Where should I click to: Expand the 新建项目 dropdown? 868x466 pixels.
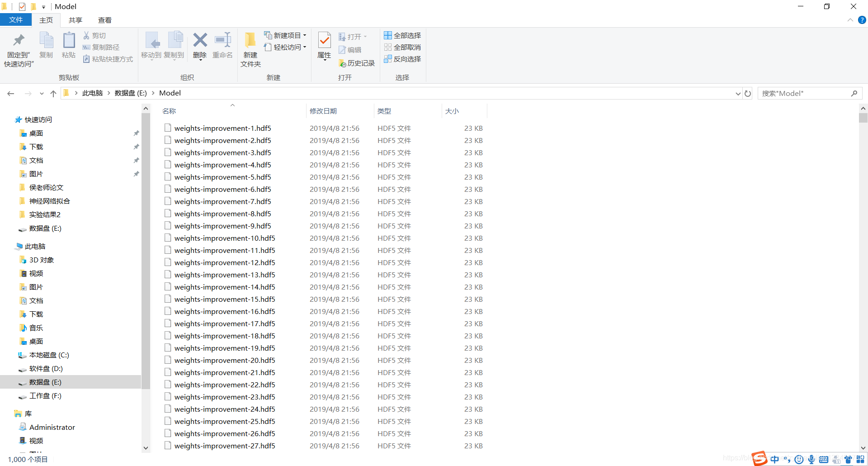(306, 35)
